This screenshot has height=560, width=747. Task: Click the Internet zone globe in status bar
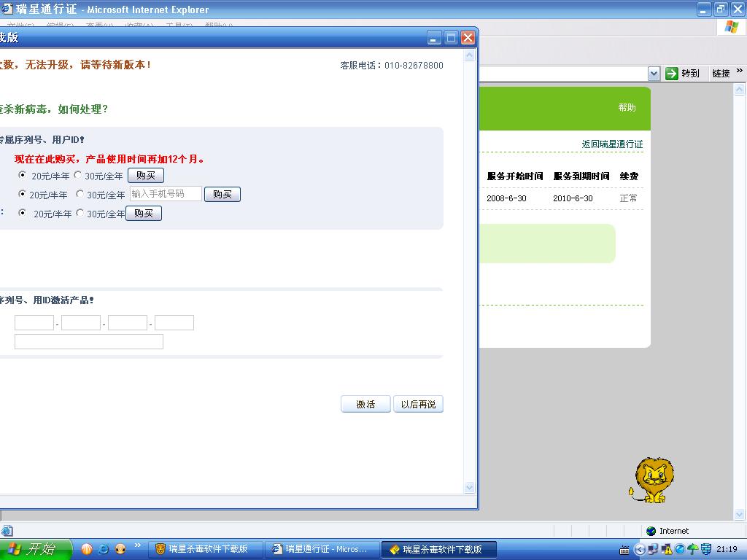tap(651, 531)
